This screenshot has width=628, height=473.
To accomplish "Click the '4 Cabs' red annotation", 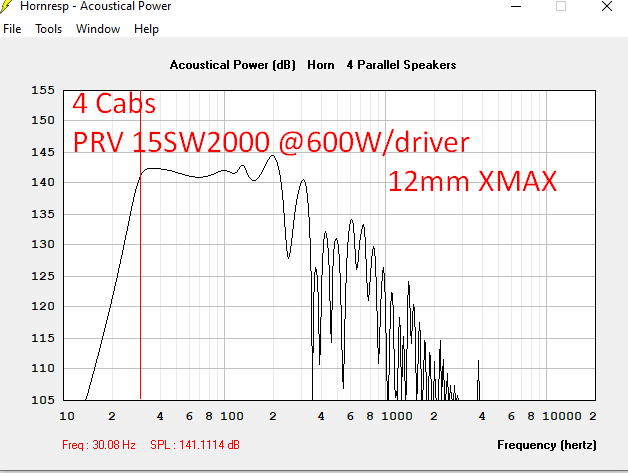I will [x=114, y=103].
